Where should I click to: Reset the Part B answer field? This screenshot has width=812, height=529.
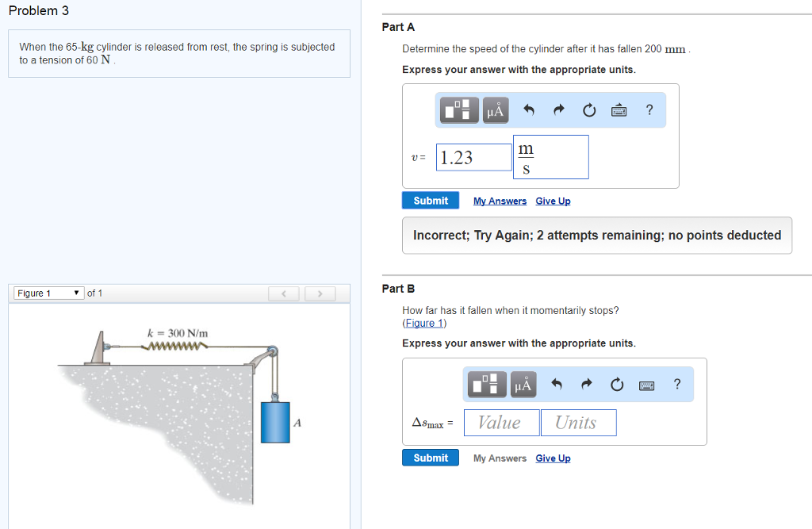pos(616,385)
